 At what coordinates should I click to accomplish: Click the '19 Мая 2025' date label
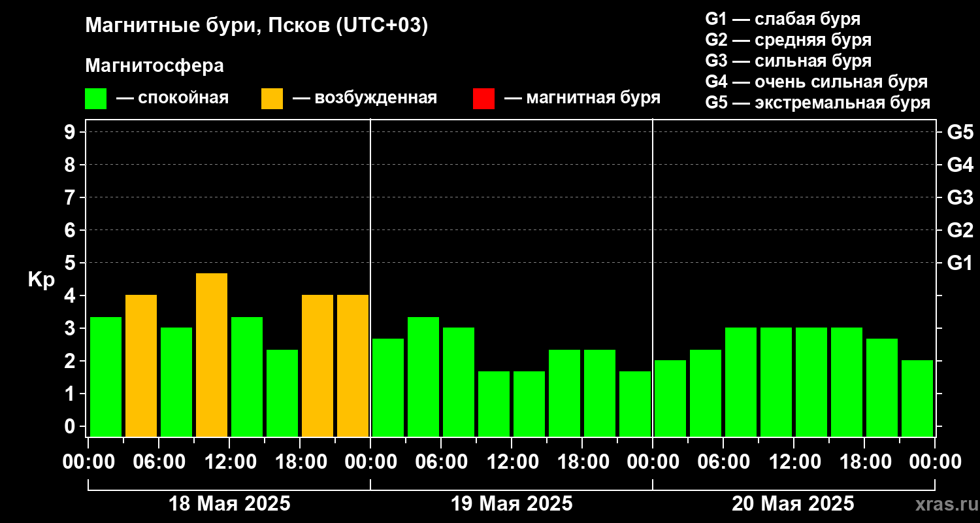pyautogui.click(x=512, y=504)
